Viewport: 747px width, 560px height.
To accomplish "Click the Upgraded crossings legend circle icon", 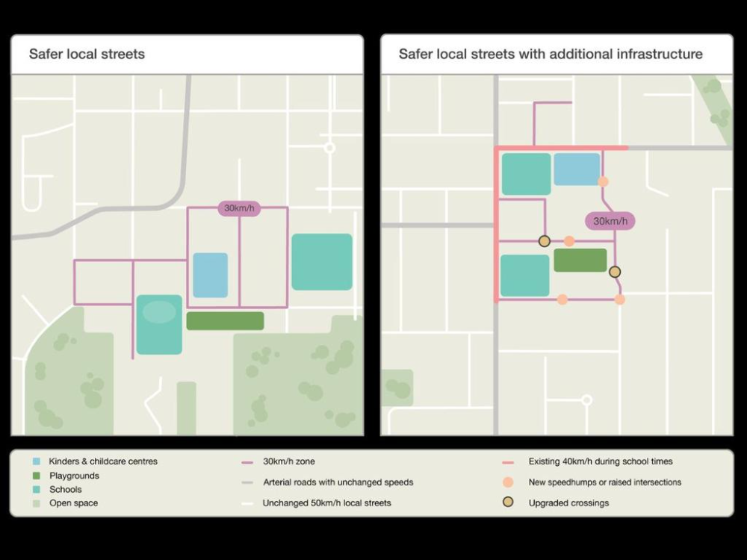I will coord(509,503).
